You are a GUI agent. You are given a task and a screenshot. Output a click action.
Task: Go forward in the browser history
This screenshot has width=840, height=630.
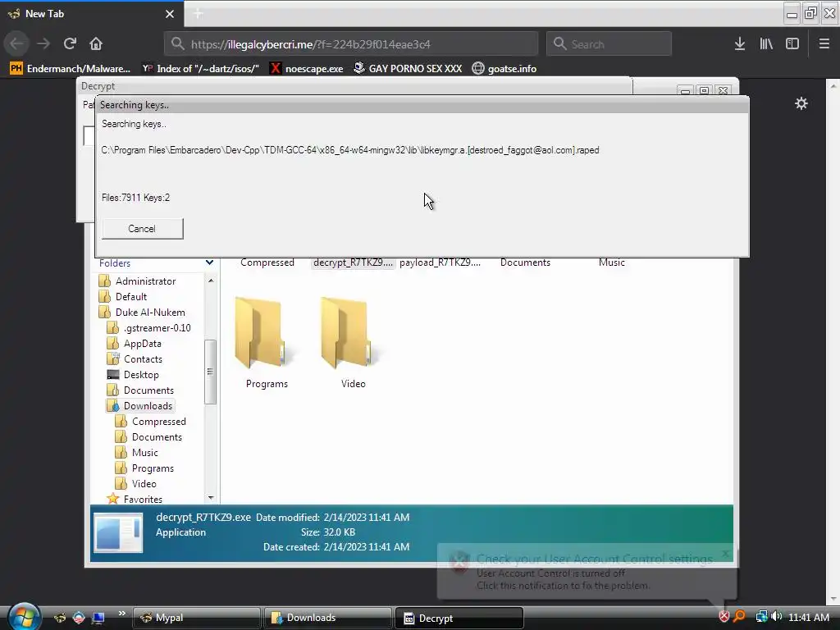click(x=44, y=43)
